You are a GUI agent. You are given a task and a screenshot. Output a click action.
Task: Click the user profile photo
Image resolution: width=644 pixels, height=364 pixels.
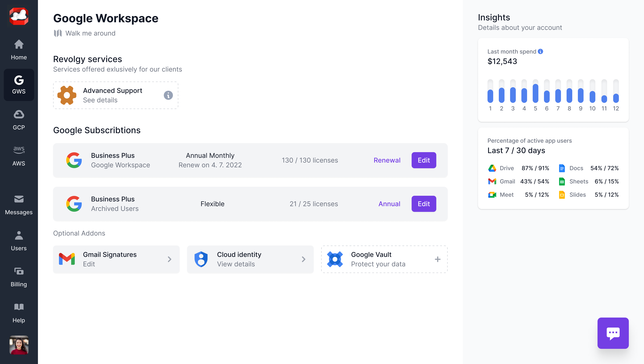[19, 345]
